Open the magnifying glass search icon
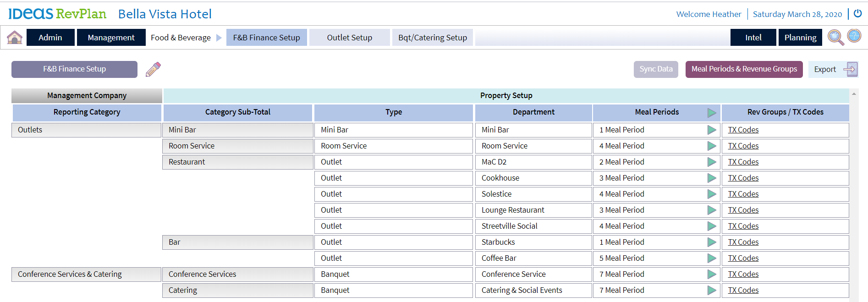This screenshot has height=302, width=868. click(x=835, y=37)
